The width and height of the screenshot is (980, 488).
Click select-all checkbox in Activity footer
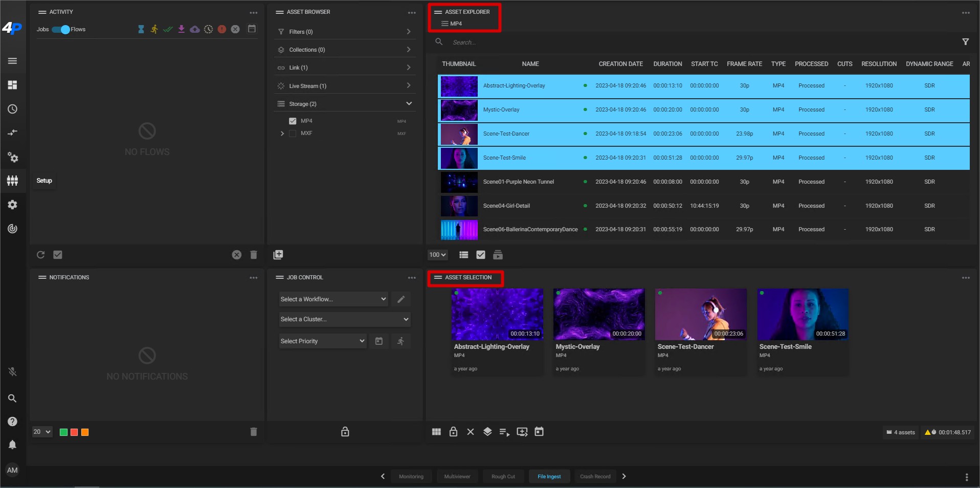point(58,255)
